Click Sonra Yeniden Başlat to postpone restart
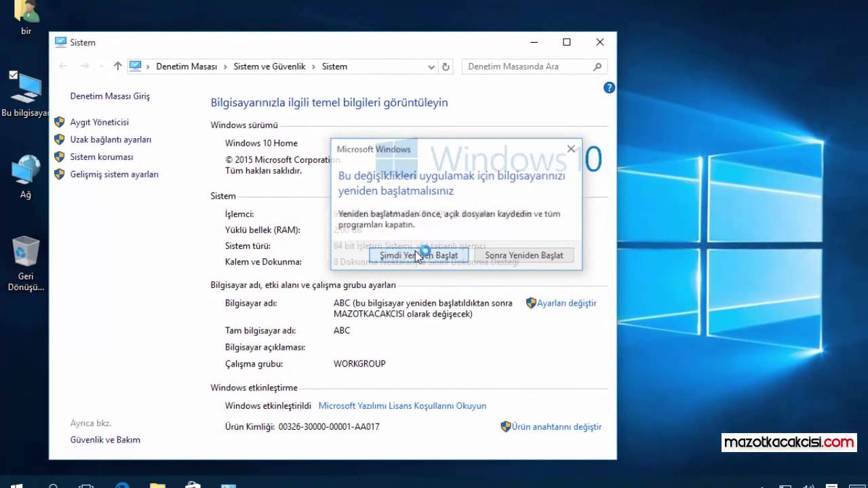This screenshot has width=868, height=488. click(524, 256)
